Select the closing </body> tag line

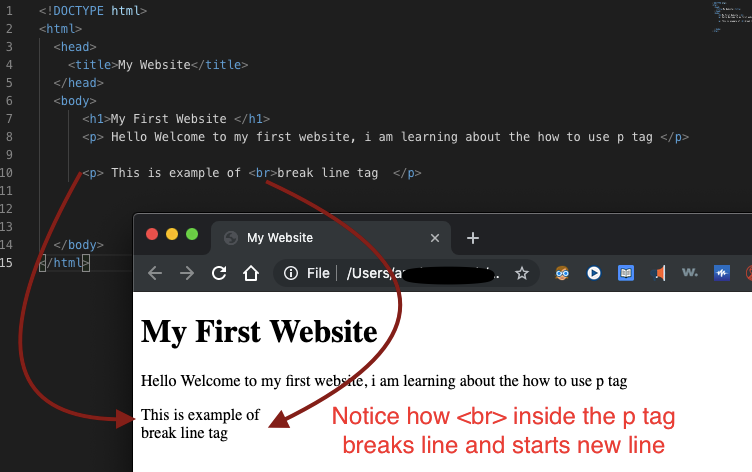pos(78,245)
